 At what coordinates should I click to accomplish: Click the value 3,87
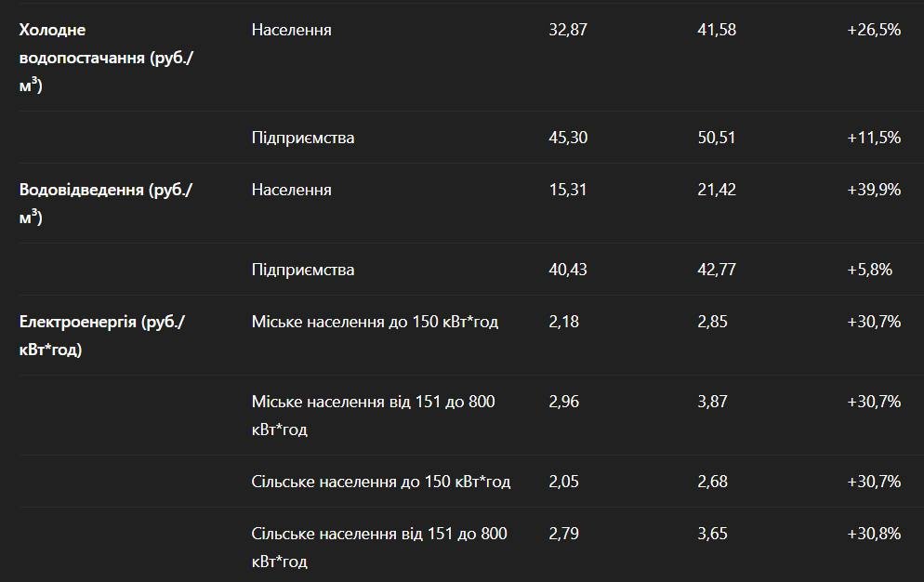pos(712,402)
